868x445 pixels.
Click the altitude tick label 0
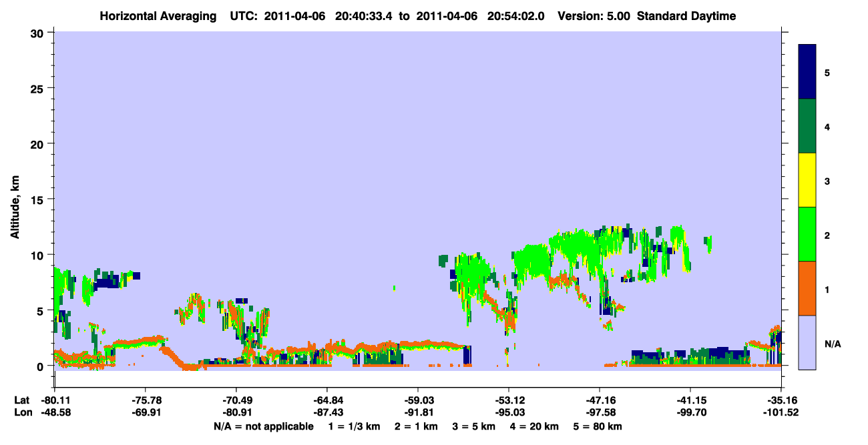(41, 366)
